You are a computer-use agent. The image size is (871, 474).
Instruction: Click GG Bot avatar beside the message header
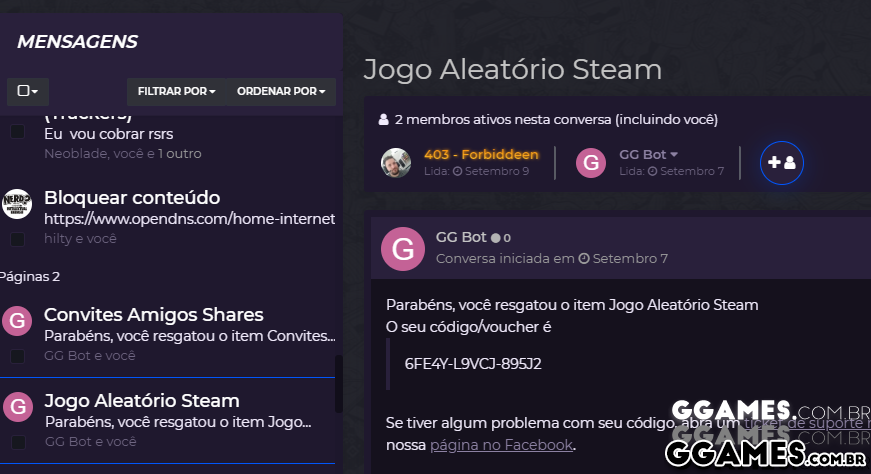(403, 250)
